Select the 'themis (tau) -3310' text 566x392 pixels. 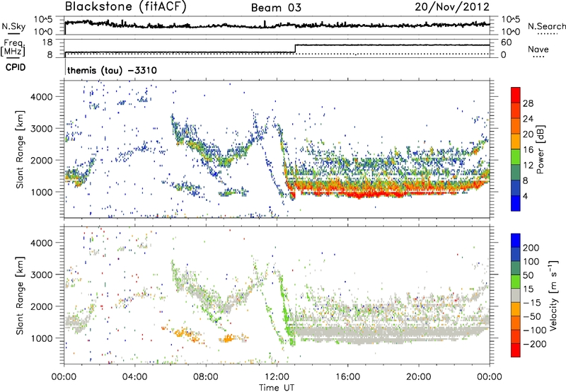[112, 70]
